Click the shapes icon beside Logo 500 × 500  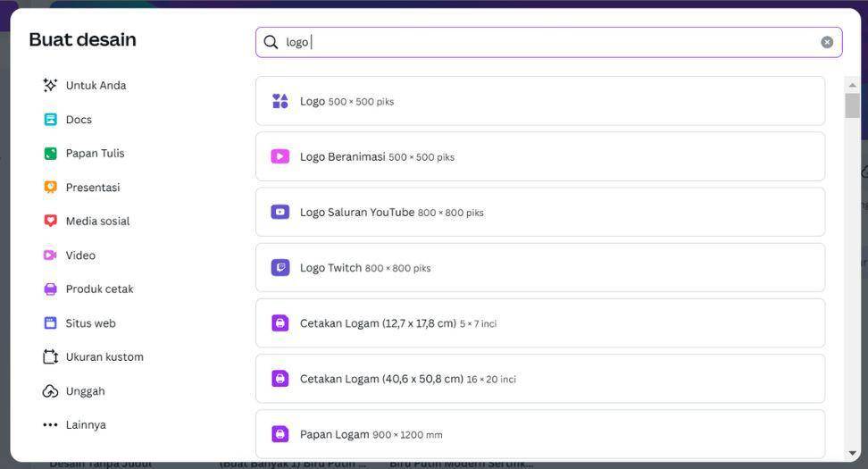(x=280, y=101)
